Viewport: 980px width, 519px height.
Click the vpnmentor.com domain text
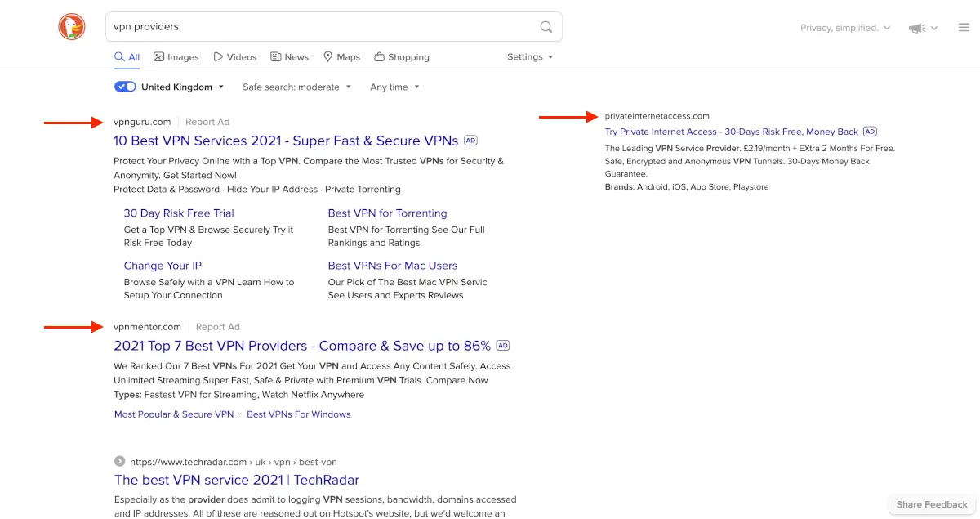(148, 327)
